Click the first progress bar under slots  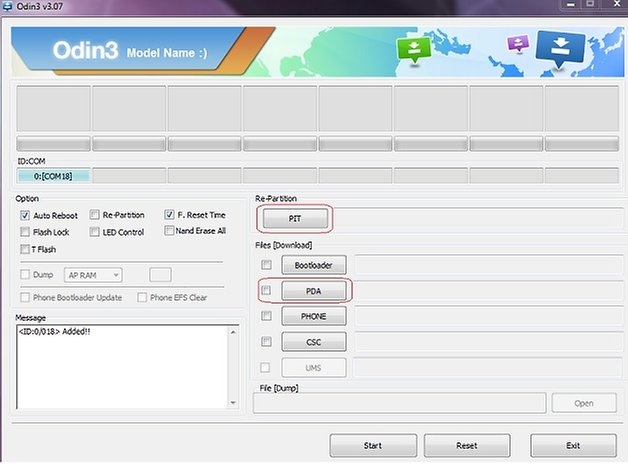(x=53, y=144)
